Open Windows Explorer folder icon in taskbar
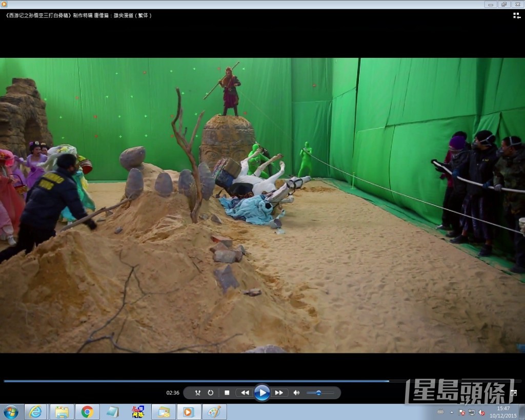The width and height of the screenshot is (525, 420). 62,412
